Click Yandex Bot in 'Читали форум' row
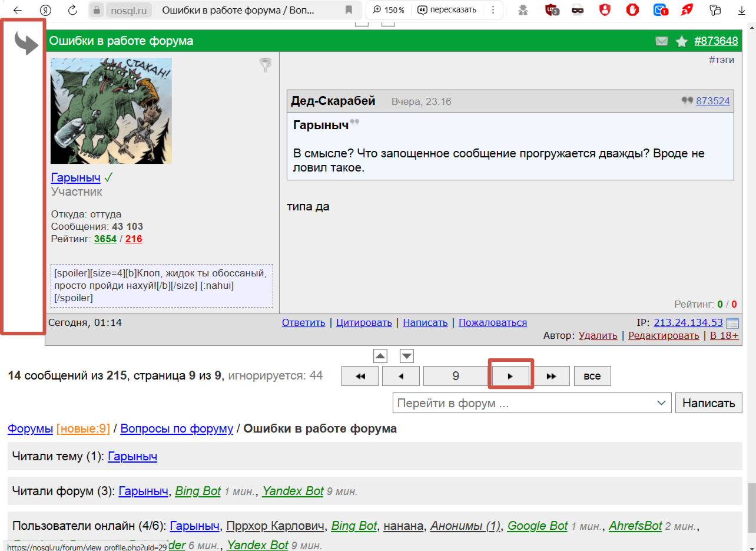The image size is (756, 551). 293,491
